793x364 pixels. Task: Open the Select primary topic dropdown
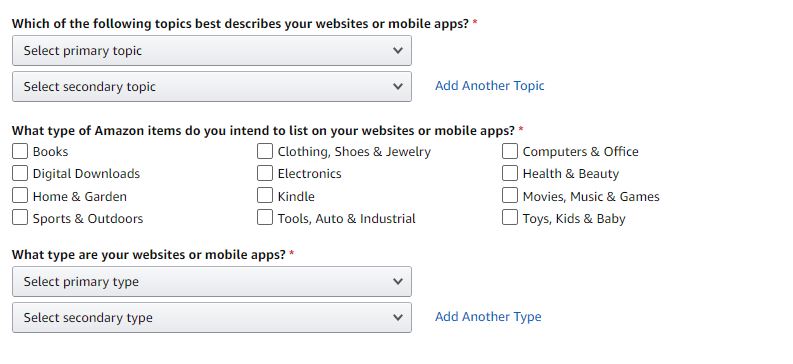[211, 51]
